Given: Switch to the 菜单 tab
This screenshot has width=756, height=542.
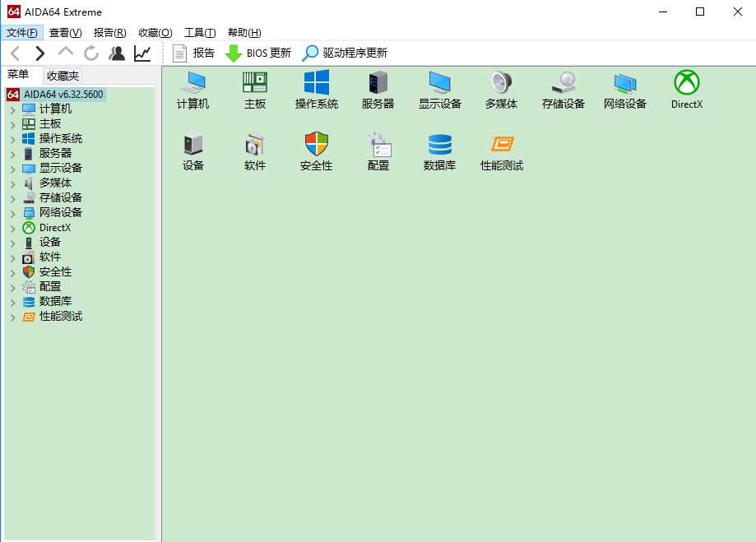Looking at the screenshot, I should [18, 74].
